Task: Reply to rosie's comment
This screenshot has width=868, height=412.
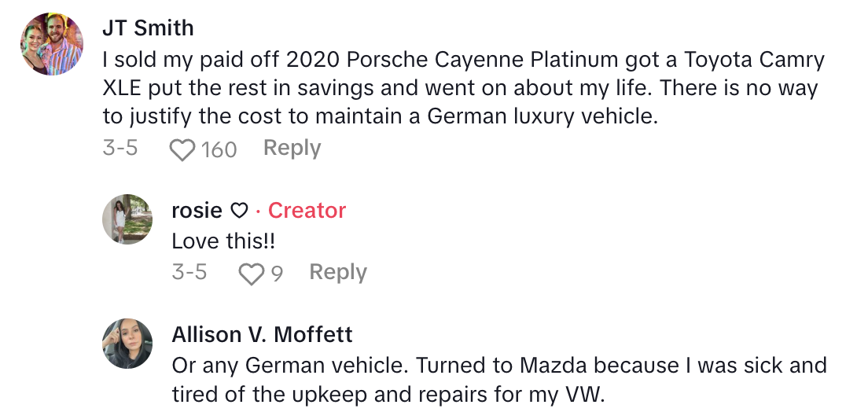Action: [x=337, y=272]
